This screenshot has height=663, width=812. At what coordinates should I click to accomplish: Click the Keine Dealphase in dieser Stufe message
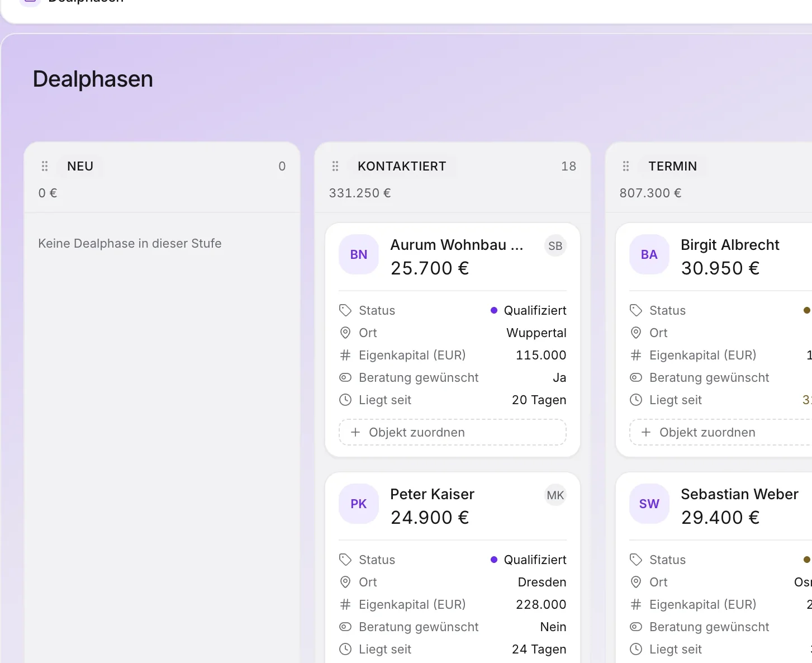click(130, 243)
